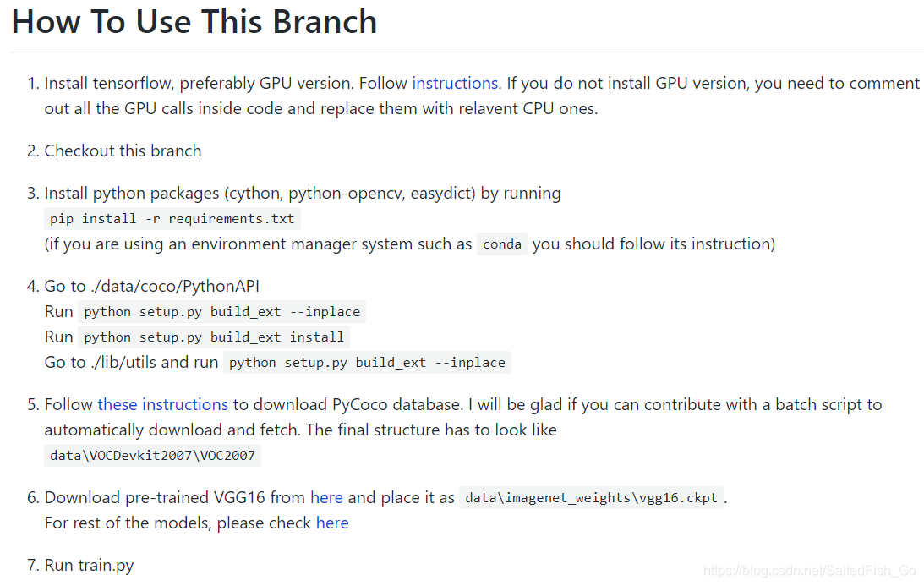Click 'Checkout this branch' step text
This screenshot has height=586, width=924.
[x=123, y=151]
